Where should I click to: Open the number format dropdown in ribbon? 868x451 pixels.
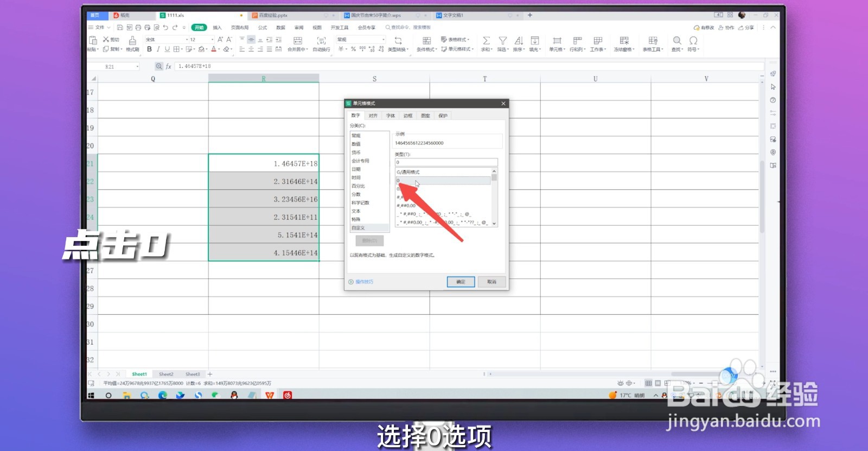click(x=384, y=40)
